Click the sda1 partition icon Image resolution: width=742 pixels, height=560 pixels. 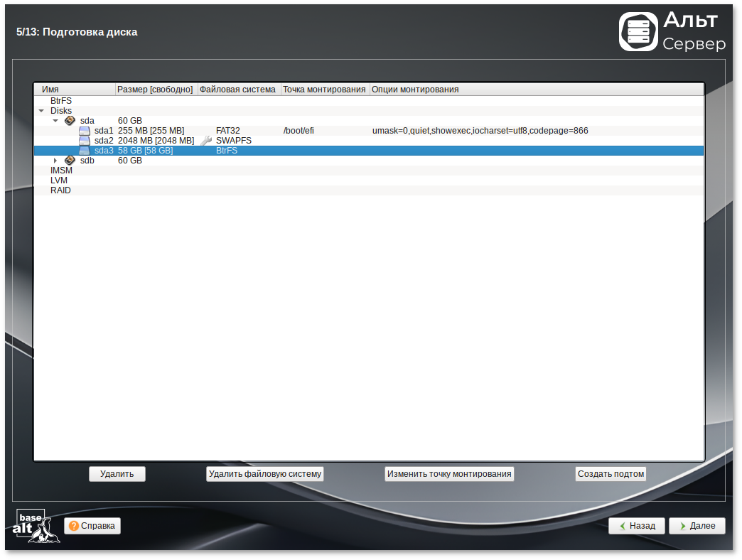[85, 131]
